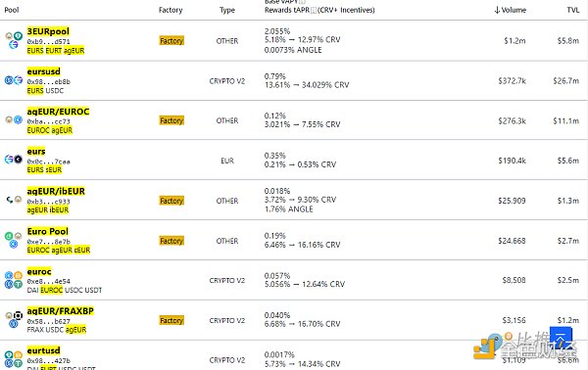This screenshot has width=588, height=370.
Task: Click the eurs pool token icons
Action: (14, 160)
